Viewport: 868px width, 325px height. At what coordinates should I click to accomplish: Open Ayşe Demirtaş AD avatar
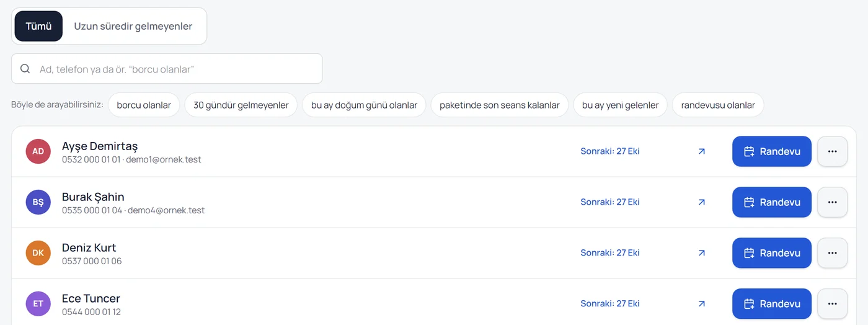(x=38, y=151)
